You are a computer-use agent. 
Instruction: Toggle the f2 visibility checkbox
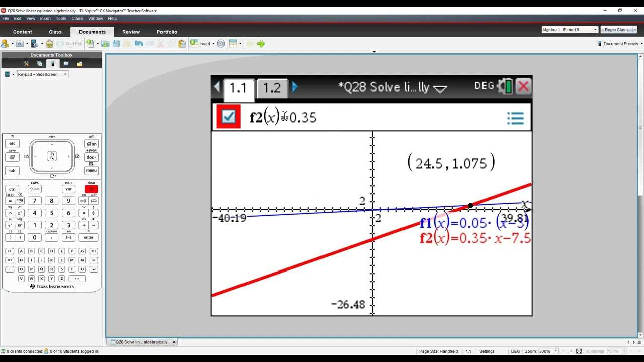tap(228, 117)
